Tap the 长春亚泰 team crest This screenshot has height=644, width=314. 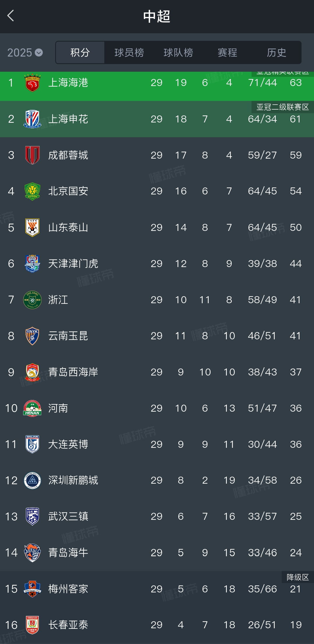[32, 625]
